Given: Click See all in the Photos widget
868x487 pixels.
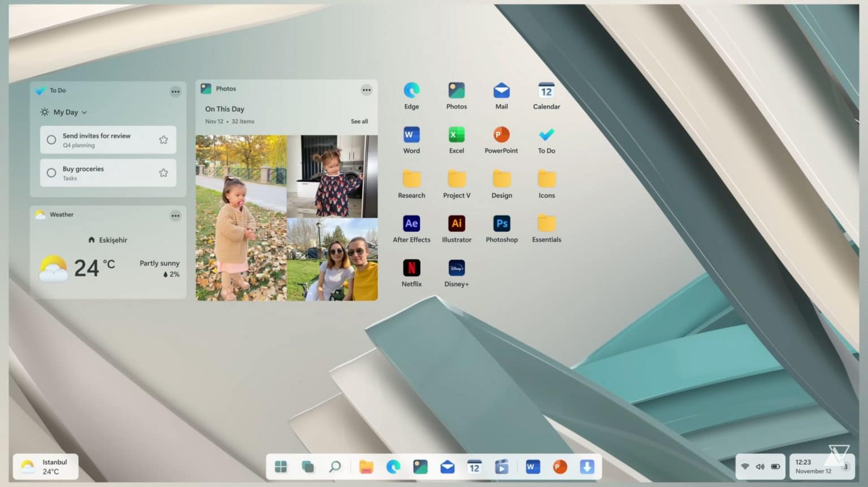Looking at the screenshot, I should [359, 121].
